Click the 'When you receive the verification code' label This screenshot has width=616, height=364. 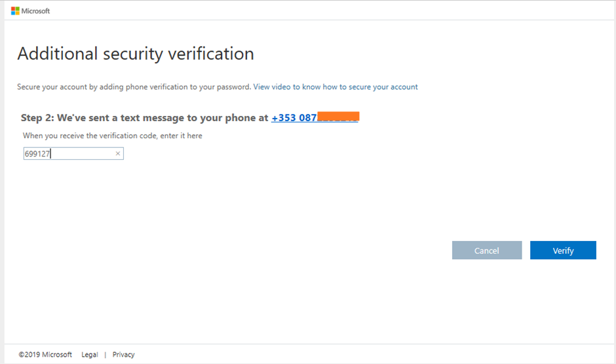click(x=112, y=136)
